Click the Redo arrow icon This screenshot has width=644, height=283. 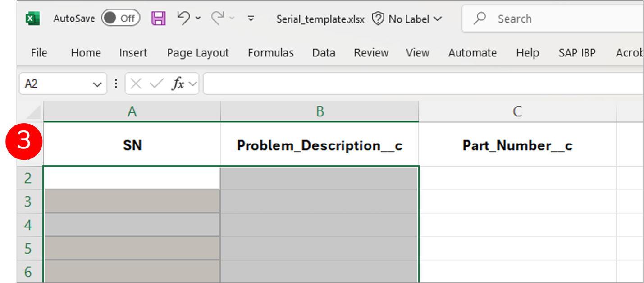pos(218,18)
